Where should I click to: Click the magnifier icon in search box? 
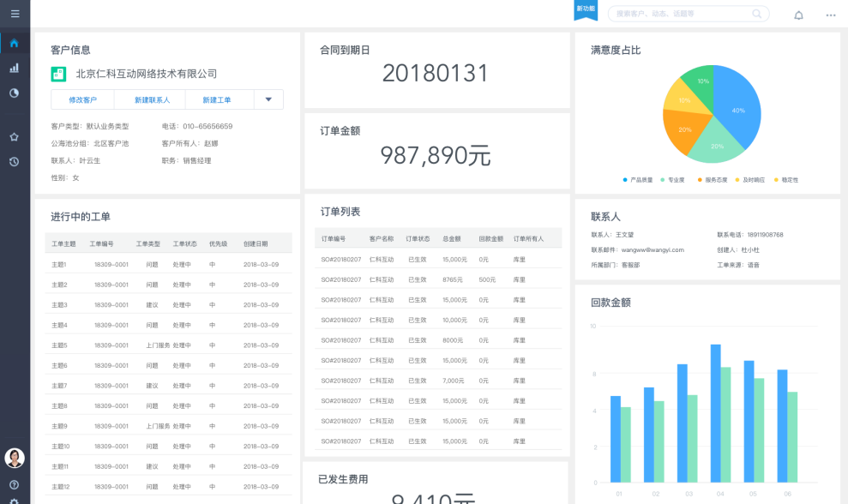coord(757,14)
